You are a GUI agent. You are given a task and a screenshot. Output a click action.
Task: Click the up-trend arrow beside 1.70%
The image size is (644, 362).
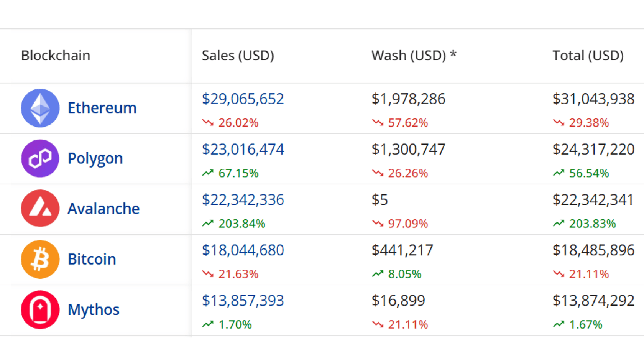click(x=208, y=324)
